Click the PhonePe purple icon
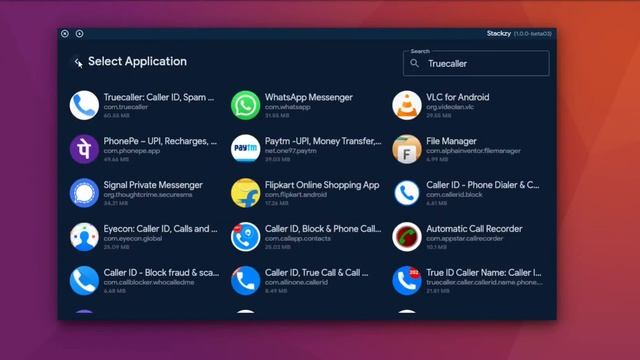Screen dimensions: 640x360 [x=84, y=149]
